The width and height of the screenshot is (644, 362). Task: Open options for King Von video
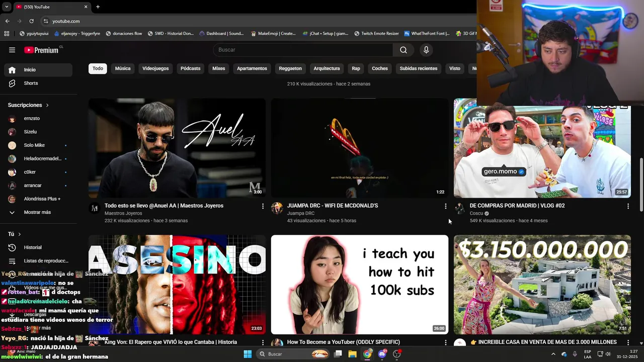(x=263, y=342)
